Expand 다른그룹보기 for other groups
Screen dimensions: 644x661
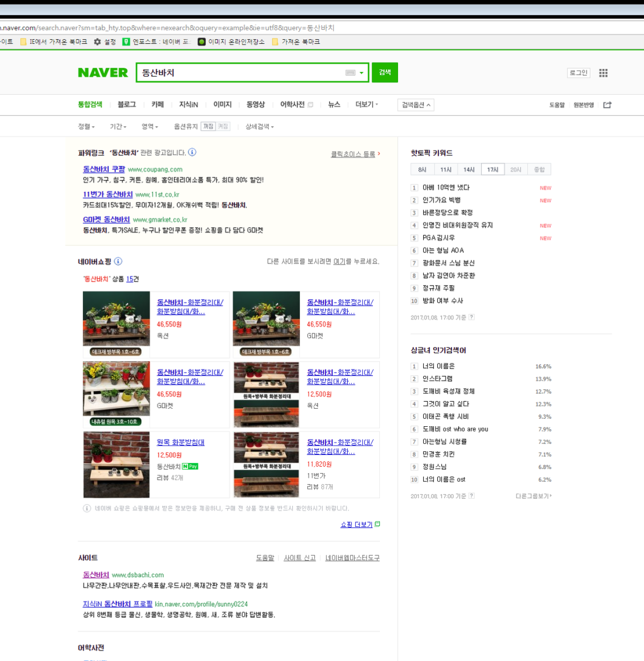tap(533, 496)
